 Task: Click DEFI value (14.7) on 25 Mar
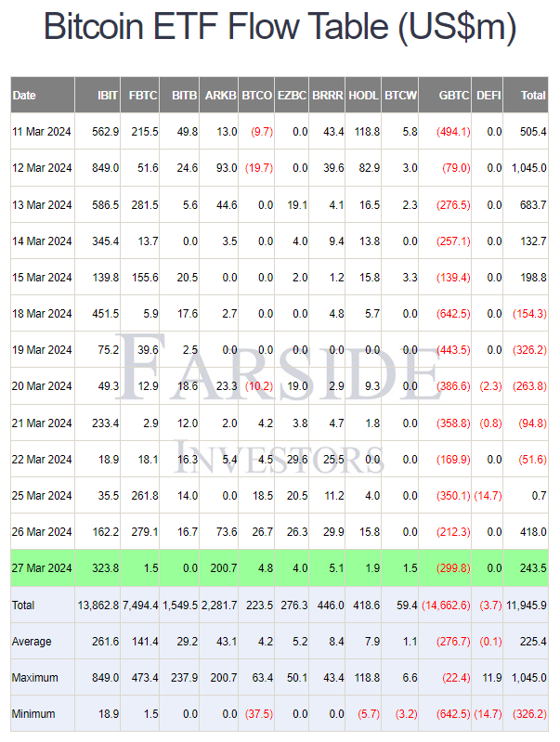pyautogui.click(x=488, y=496)
